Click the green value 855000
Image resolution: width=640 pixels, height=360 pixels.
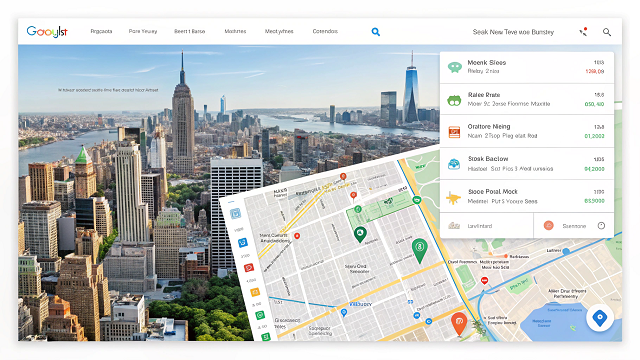tap(594, 201)
